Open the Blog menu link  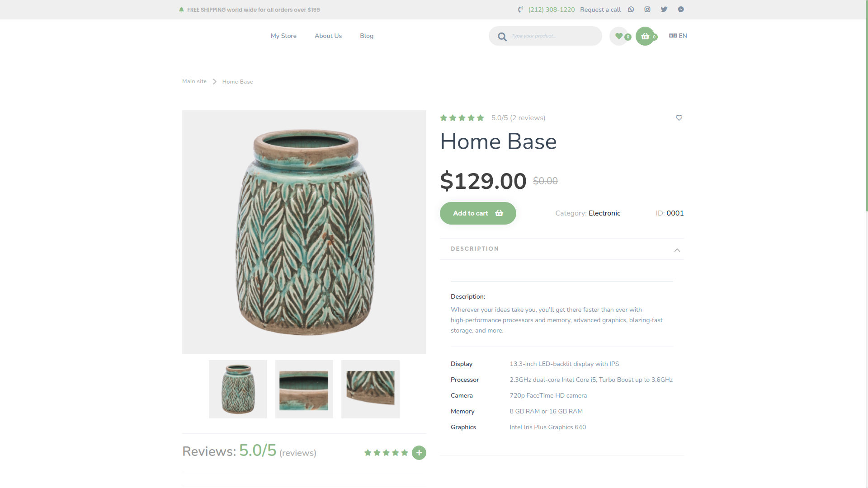pos(367,36)
